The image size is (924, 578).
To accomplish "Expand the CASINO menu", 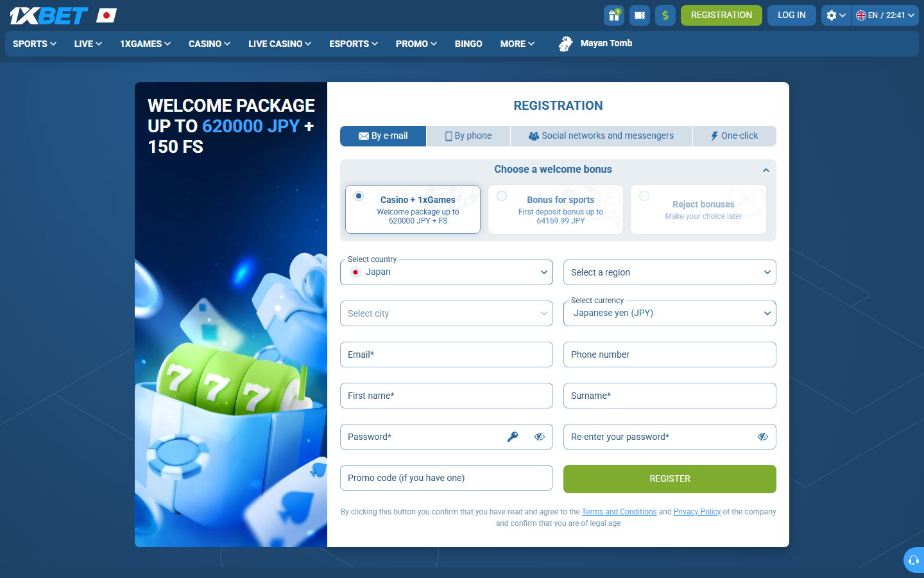I will (209, 44).
